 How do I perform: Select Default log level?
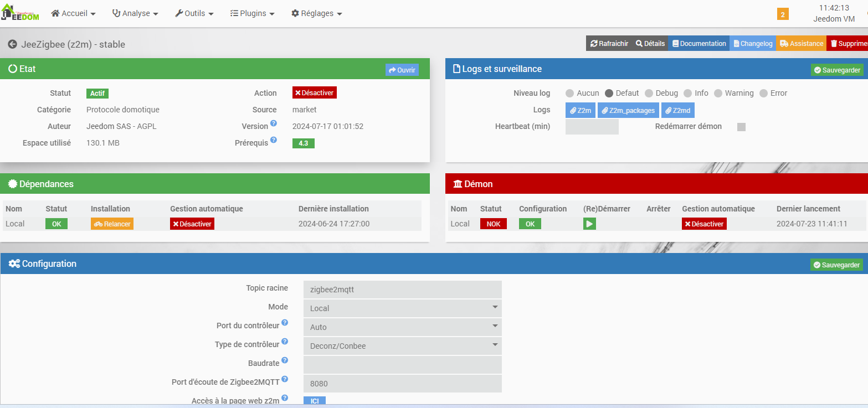[x=609, y=93]
